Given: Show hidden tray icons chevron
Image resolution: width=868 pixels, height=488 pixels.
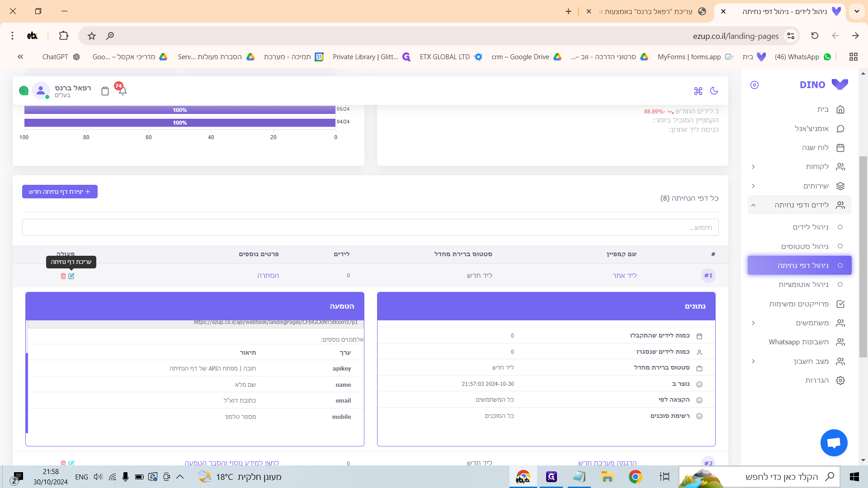Looking at the screenshot, I should (180, 477).
